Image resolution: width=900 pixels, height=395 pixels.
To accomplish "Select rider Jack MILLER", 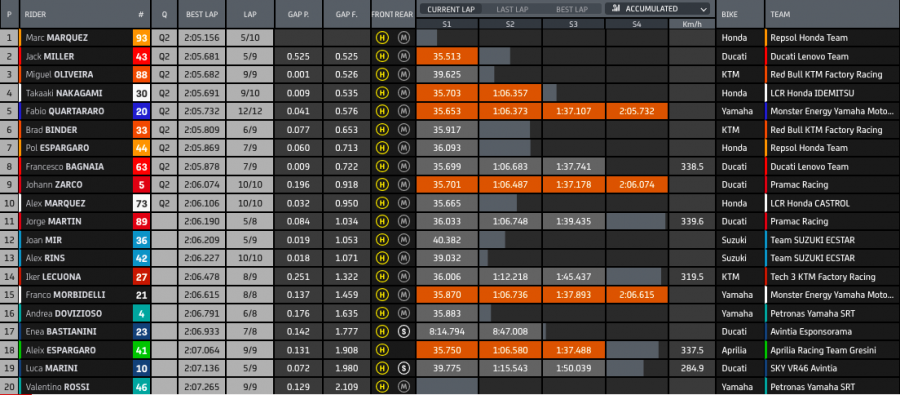I will point(50,56).
